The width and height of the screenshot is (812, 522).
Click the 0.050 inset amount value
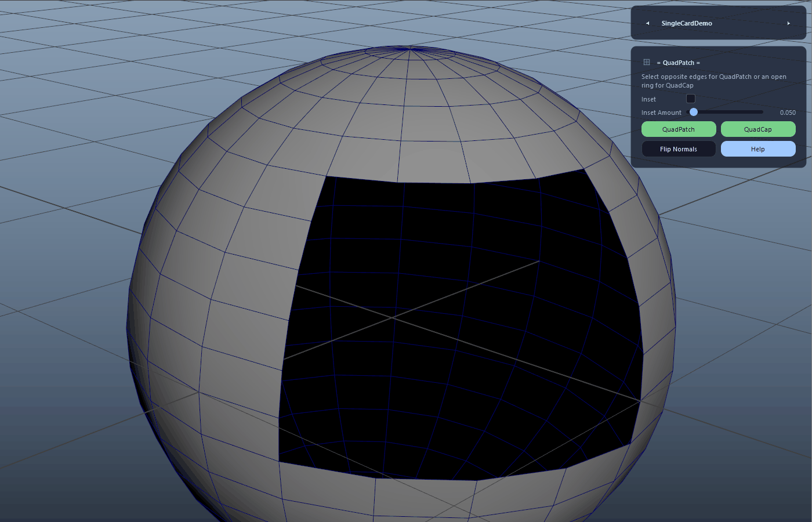(788, 113)
